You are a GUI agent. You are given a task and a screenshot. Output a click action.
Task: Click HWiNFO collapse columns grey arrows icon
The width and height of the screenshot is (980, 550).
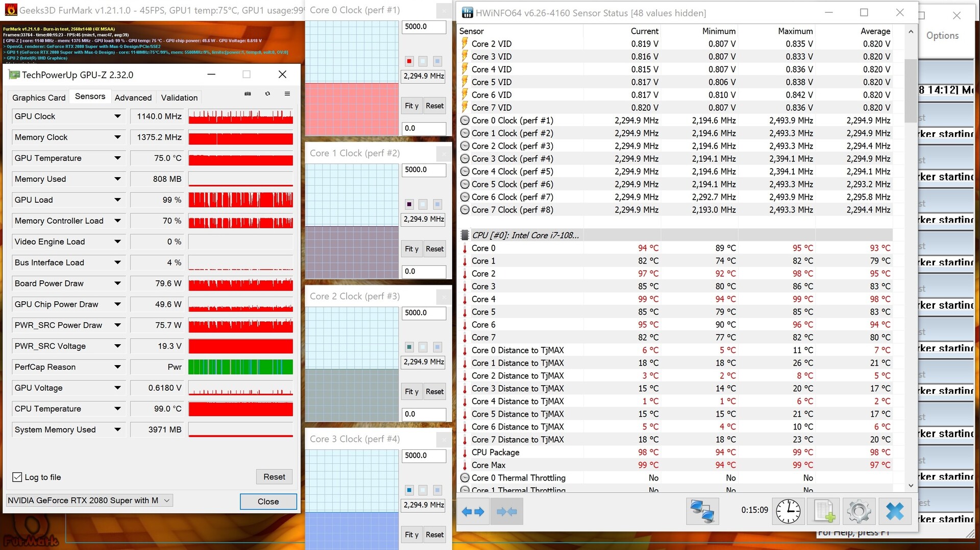pos(507,511)
